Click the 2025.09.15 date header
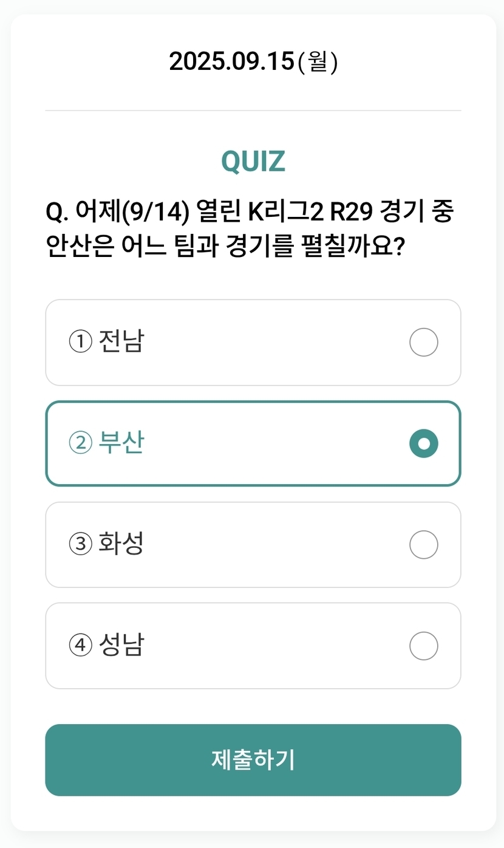Viewport: 504px width, 848px height. tap(253, 62)
